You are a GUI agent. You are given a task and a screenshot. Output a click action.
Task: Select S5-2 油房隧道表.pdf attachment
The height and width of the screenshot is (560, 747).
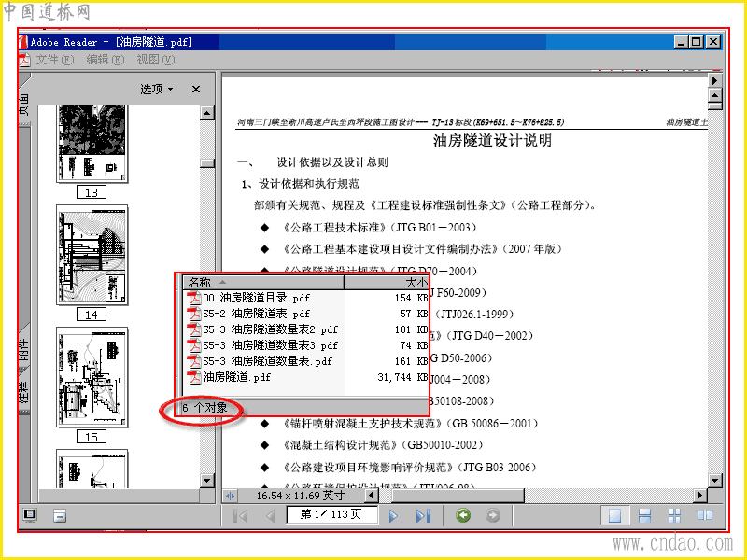click(248, 314)
